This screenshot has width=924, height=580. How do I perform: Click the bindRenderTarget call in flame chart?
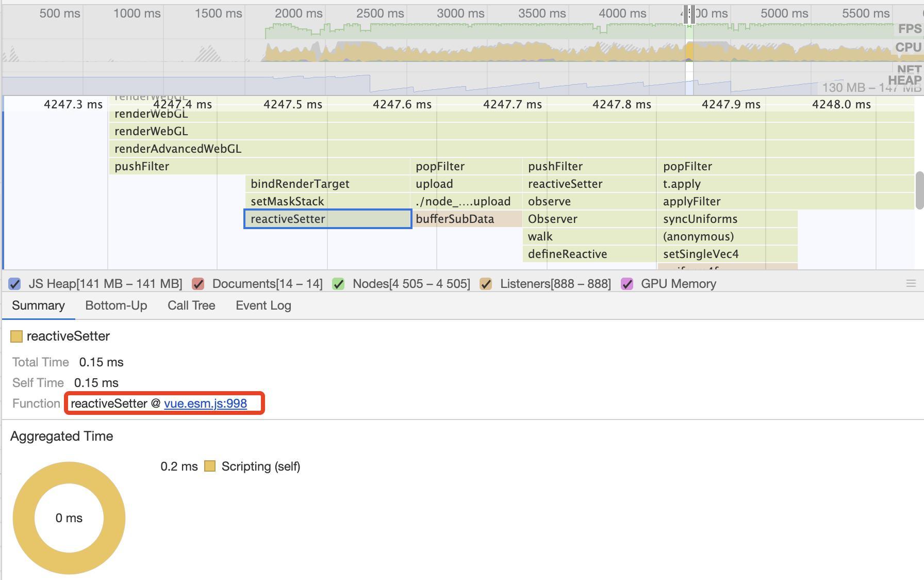coord(327,184)
